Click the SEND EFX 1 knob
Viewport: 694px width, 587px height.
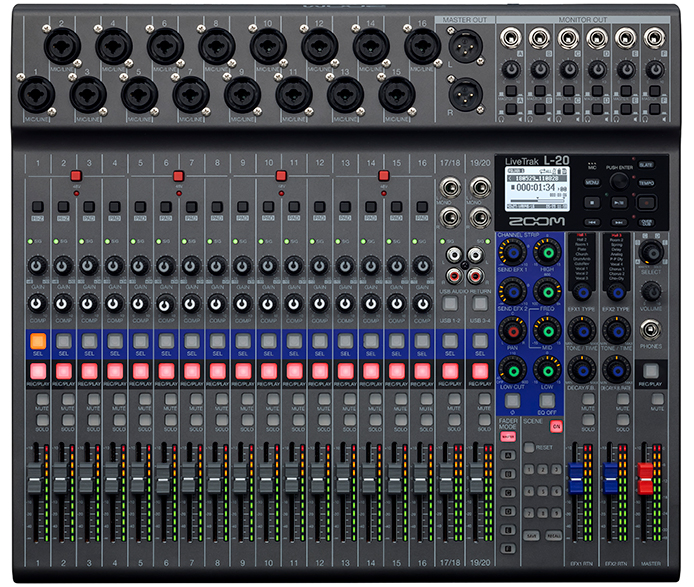click(x=513, y=253)
